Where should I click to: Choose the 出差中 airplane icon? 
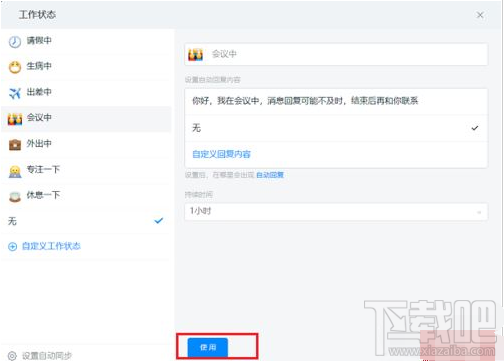[15, 93]
